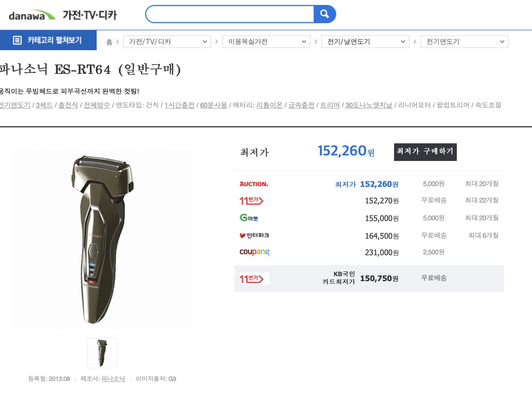Open 카테고리 펼쳐보기 category menu
Viewport: 532px width, 398px height.
point(48,40)
